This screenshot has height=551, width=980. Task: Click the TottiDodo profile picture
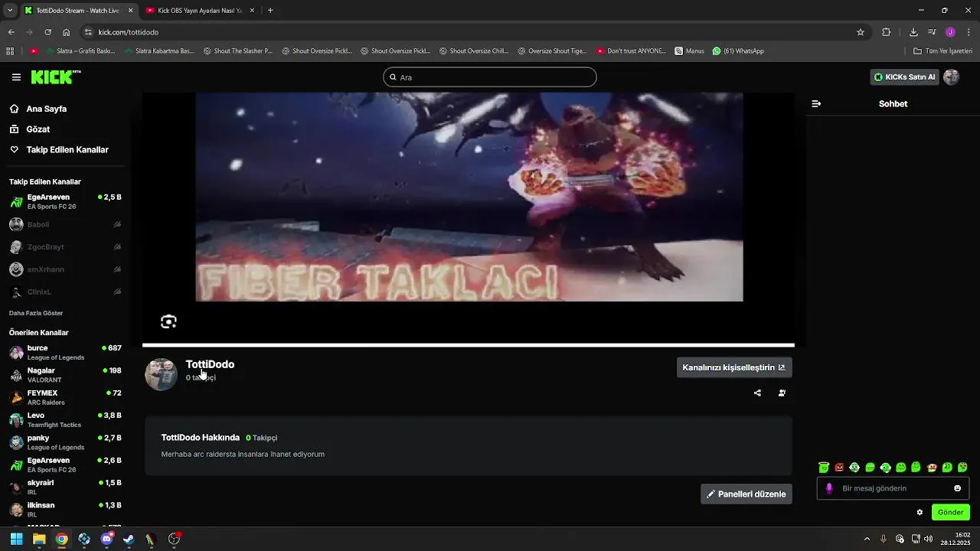(161, 374)
